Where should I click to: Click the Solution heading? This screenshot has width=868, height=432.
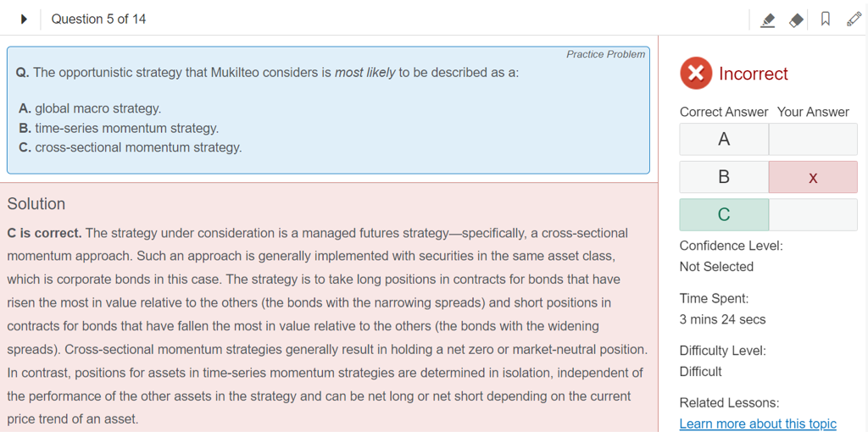(36, 204)
